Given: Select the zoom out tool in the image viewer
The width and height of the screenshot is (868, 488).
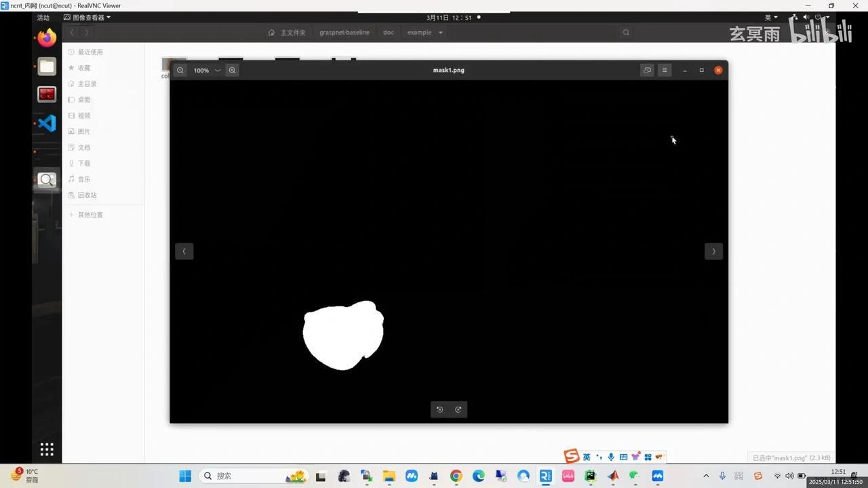Looking at the screenshot, I should (x=180, y=70).
